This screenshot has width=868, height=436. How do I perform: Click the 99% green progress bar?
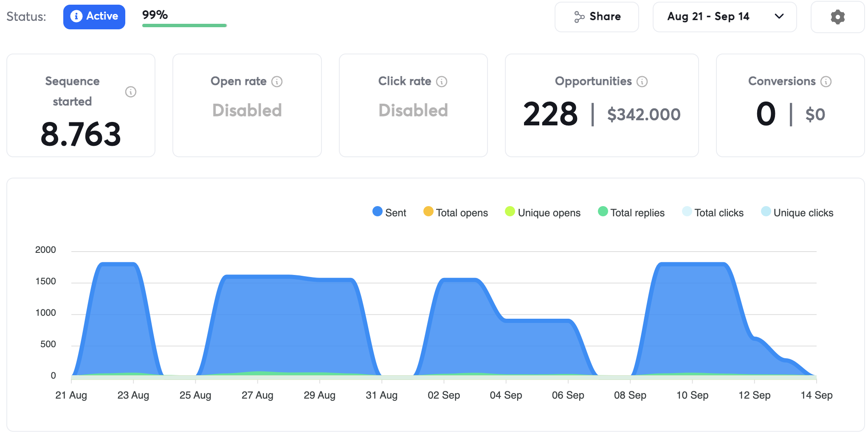[184, 25]
